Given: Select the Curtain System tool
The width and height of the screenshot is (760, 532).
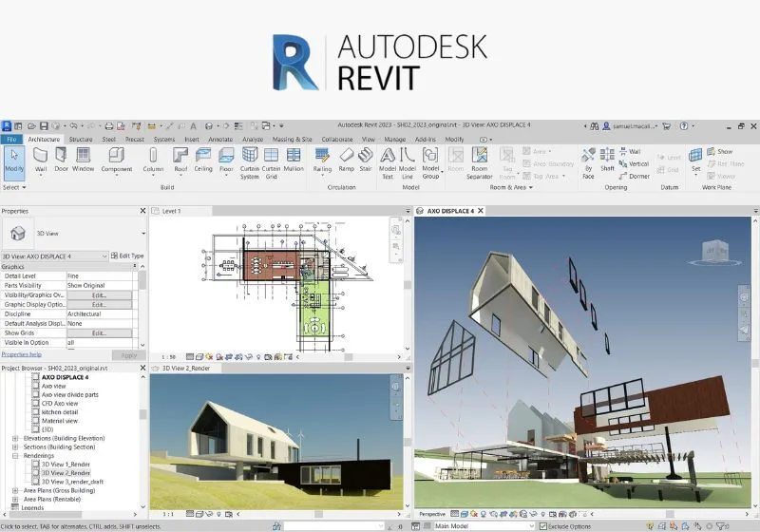Looking at the screenshot, I should click(250, 163).
